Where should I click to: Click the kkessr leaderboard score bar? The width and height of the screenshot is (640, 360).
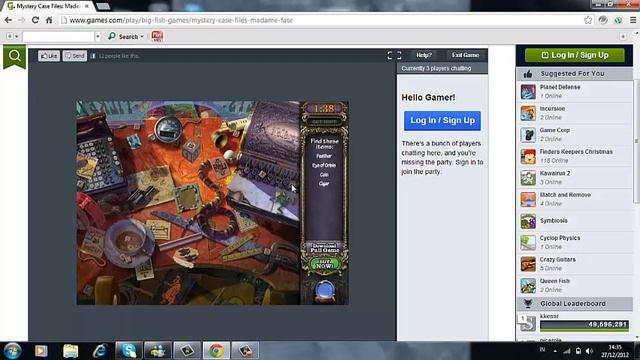coord(584,325)
